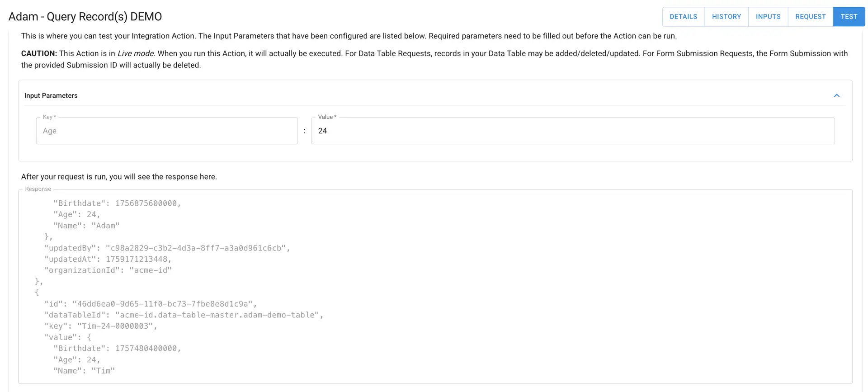Click the Value field containing 24
This screenshot has width=868, height=392.
coord(572,131)
